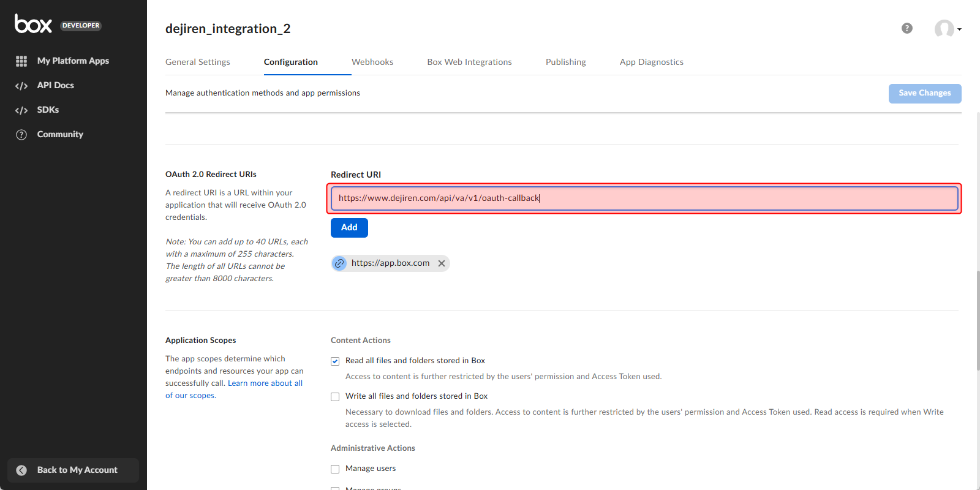Click the SDKs code icon
This screenshot has height=490, width=980.
[21, 110]
